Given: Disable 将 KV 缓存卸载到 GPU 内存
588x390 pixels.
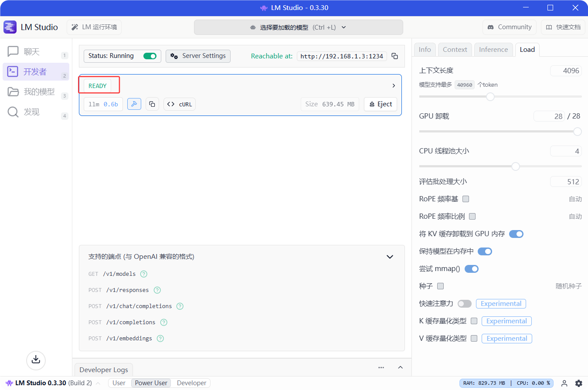Looking at the screenshot, I should (516, 234).
